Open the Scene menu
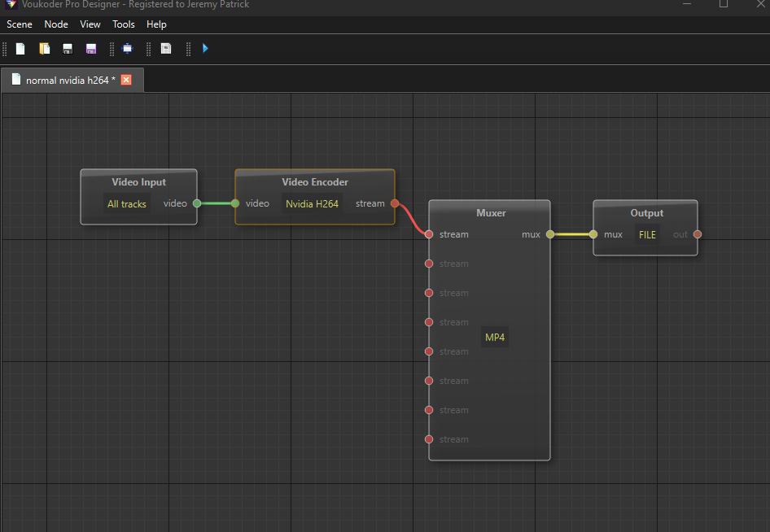Screen dimensions: 770x532 20,24
